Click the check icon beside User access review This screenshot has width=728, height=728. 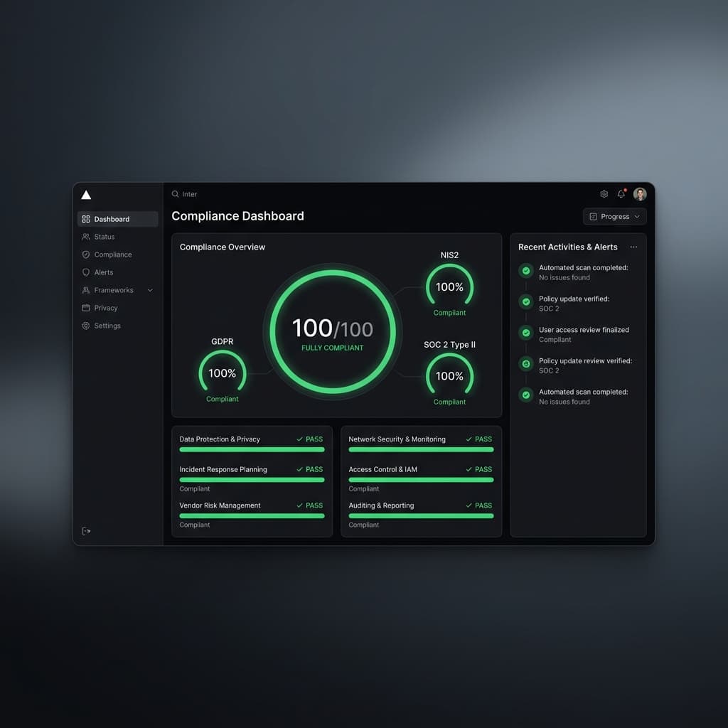(526, 333)
